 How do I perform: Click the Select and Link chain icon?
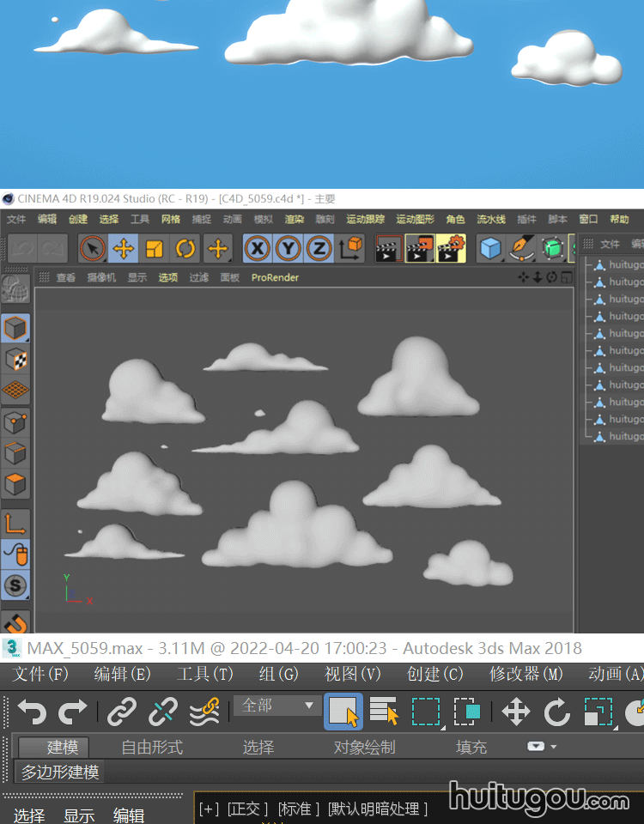[x=122, y=712]
